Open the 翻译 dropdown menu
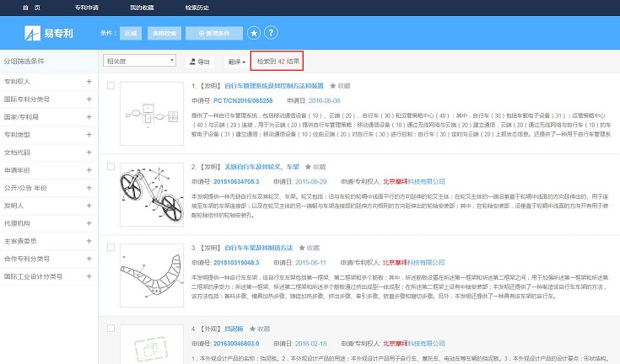Viewport: 620px width, 364px height. point(235,62)
